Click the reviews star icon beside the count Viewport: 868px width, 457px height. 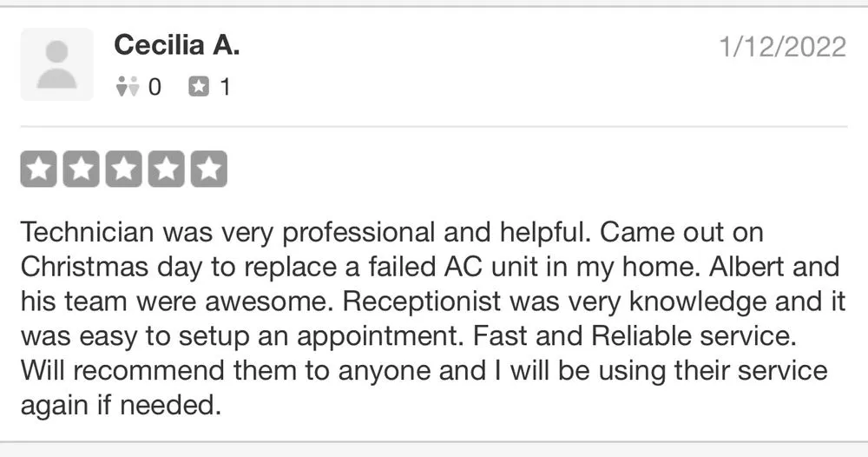200,87
